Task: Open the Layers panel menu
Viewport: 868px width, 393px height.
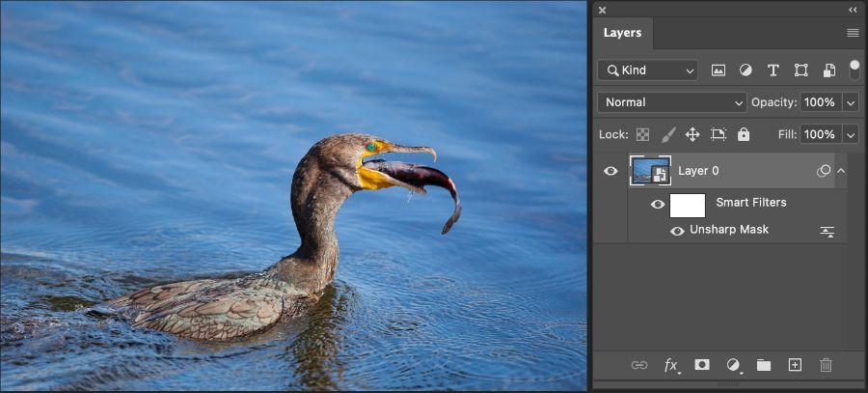Action: [x=854, y=33]
